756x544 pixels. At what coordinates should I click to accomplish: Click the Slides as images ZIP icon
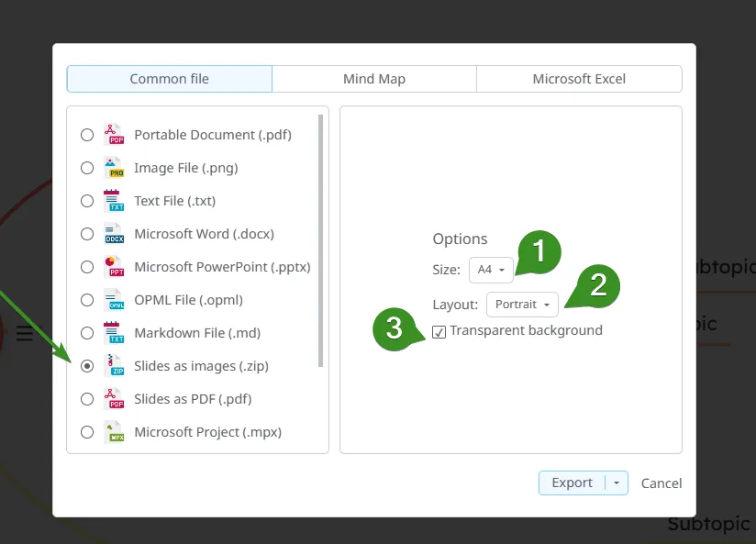(114, 366)
